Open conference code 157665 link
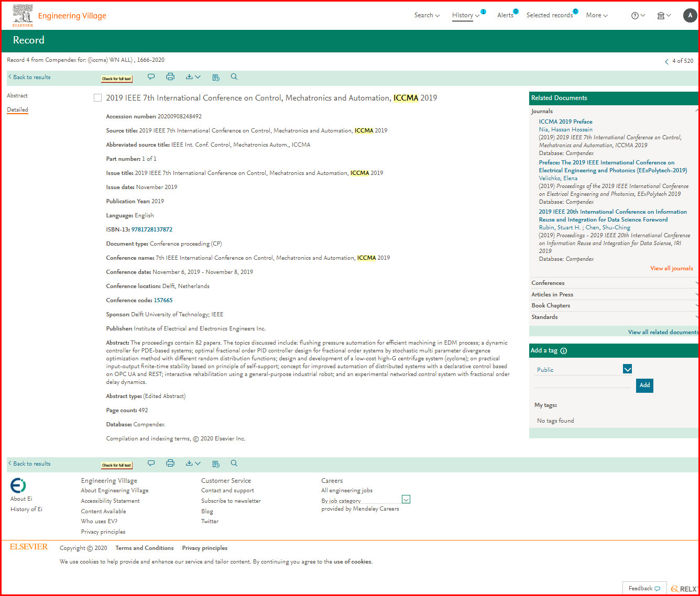Screen dimensions: 700x596 pyautogui.click(x=163, y=300)
